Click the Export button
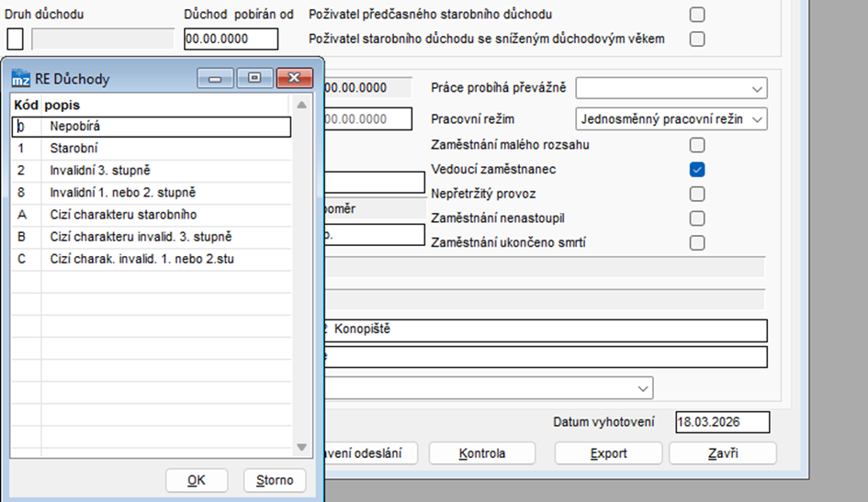The image size is (868, 502). tap(608, 453)
